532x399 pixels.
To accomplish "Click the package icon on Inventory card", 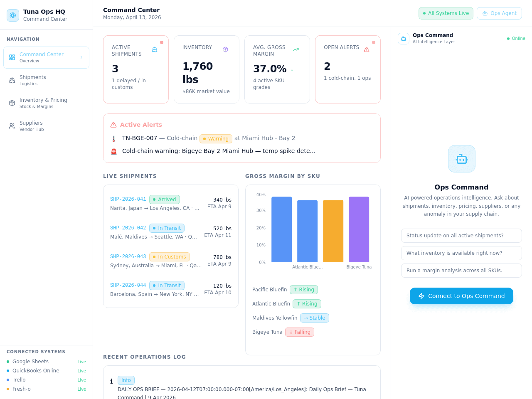I will coord(225,49).
